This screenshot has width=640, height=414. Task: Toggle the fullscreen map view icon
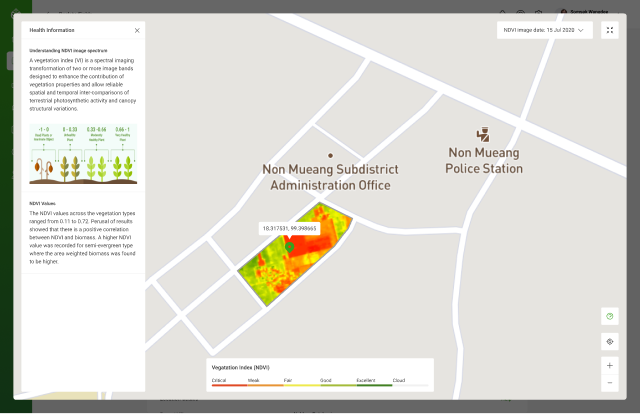(610, 30)
